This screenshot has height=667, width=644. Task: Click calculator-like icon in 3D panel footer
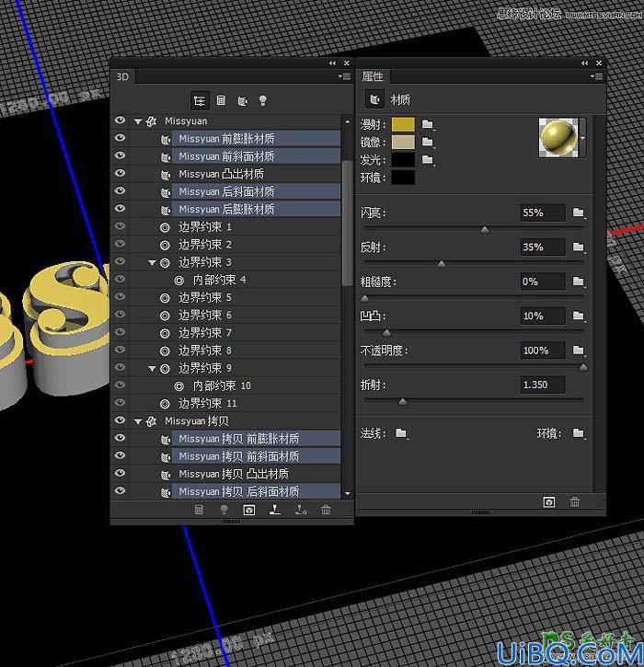(x=199, y=510)
